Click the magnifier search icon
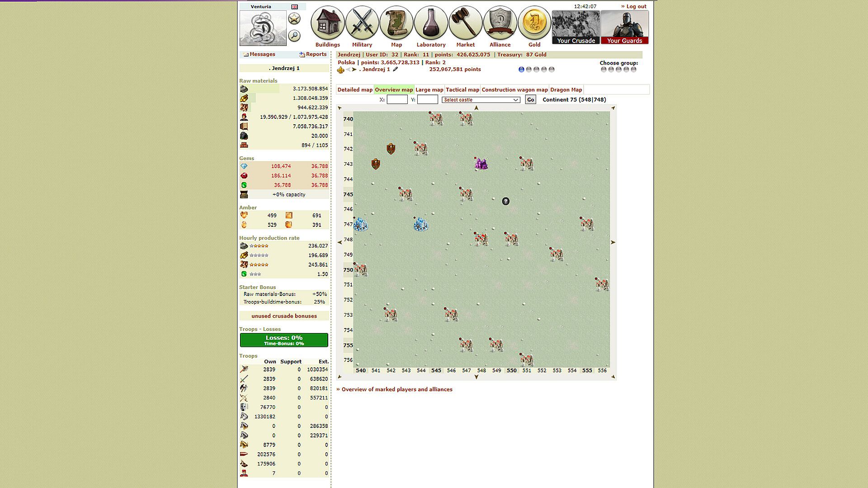This screenshot has height=488, width=868. coord(294,36)
